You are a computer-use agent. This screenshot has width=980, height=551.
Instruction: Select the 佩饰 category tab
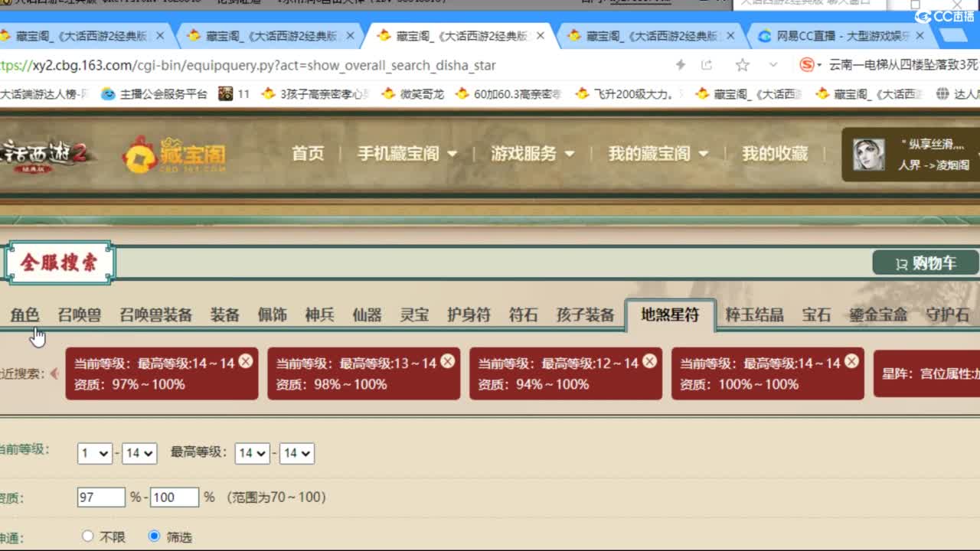point(272,315)
